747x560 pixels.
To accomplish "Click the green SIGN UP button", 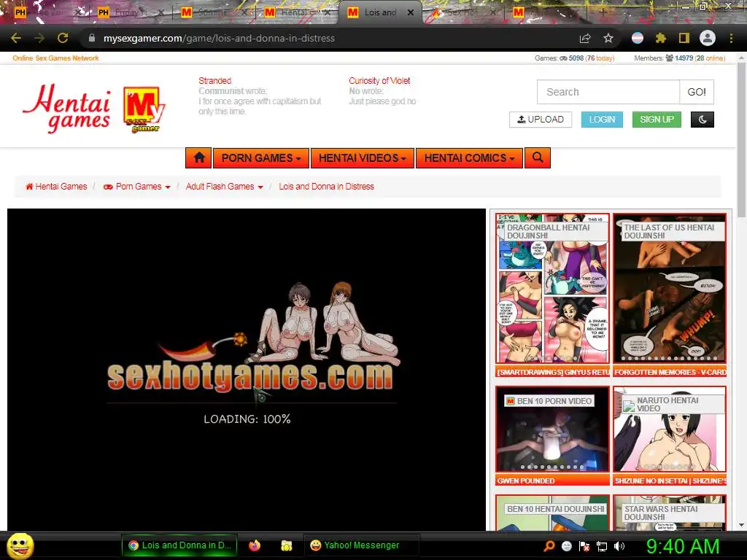I will (657, 120).
